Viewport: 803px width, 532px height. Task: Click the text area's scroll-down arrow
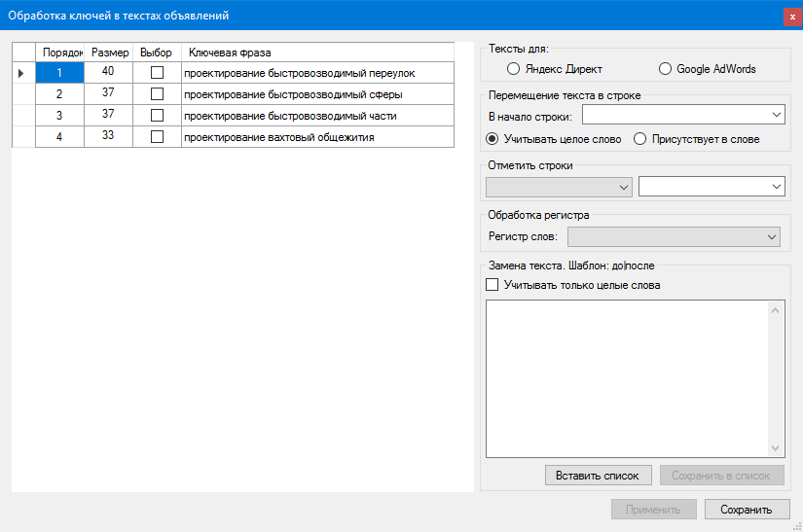(776, 447)
